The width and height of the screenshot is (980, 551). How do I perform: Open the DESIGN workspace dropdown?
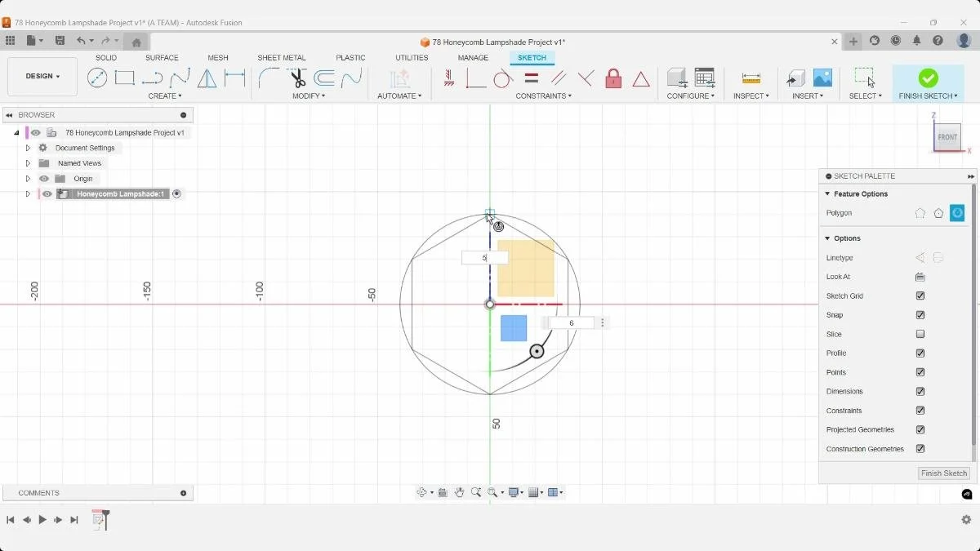click(42, 77)
